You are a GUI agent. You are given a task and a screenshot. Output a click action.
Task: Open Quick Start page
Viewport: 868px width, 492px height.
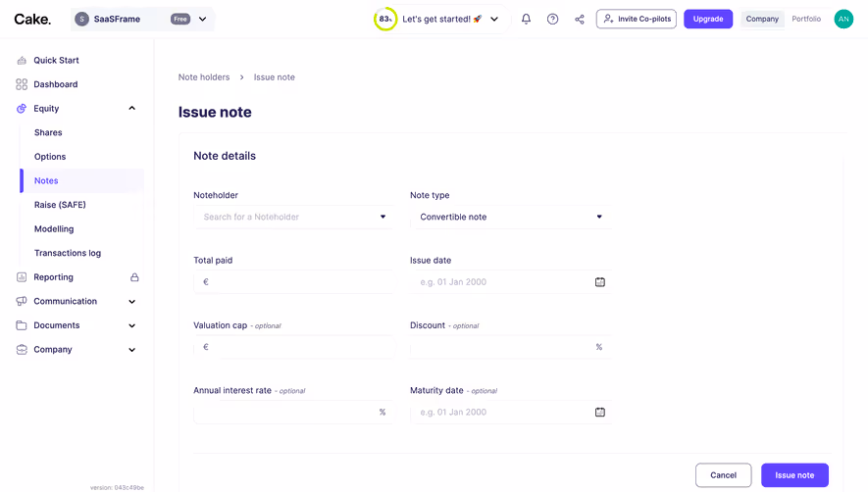pos(56,61)
